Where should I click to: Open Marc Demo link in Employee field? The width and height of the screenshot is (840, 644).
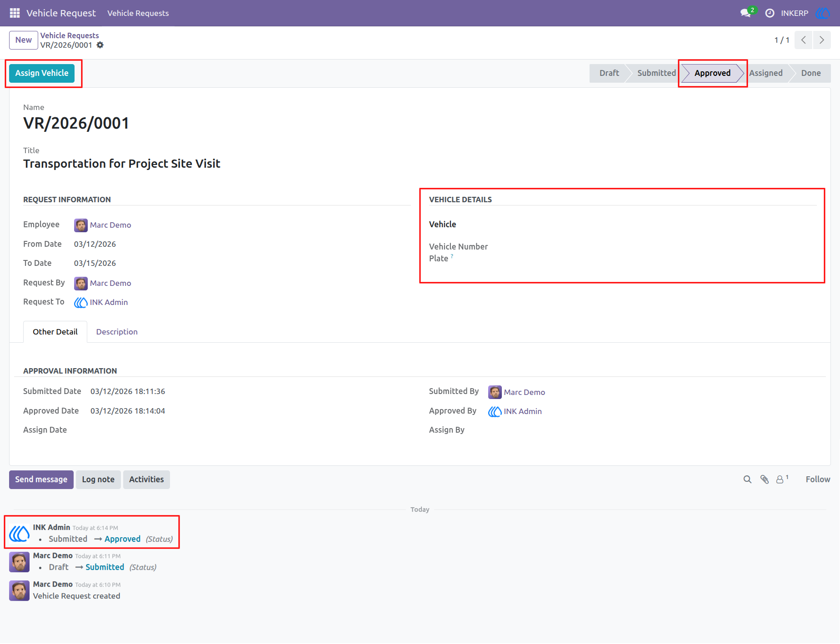[x=110, y=225]
